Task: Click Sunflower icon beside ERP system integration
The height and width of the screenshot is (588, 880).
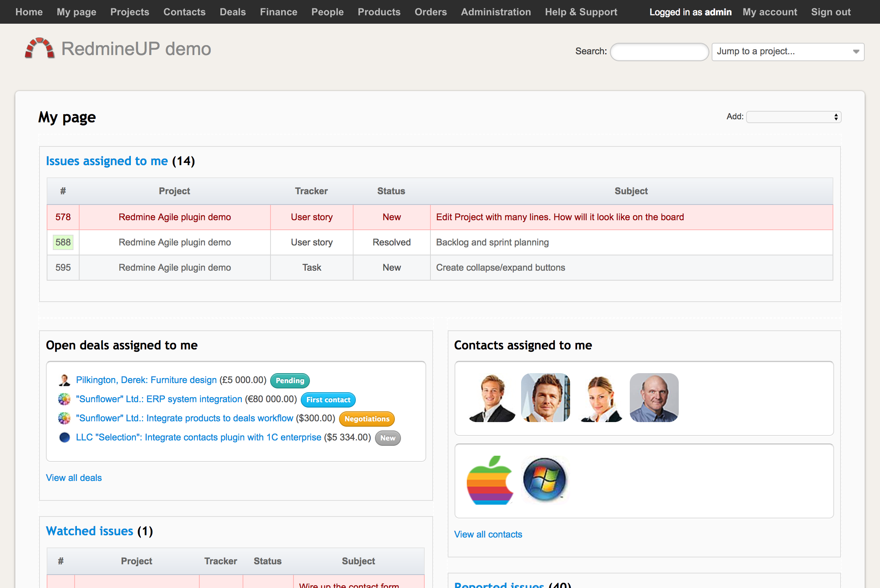Action: click(64, 399)
